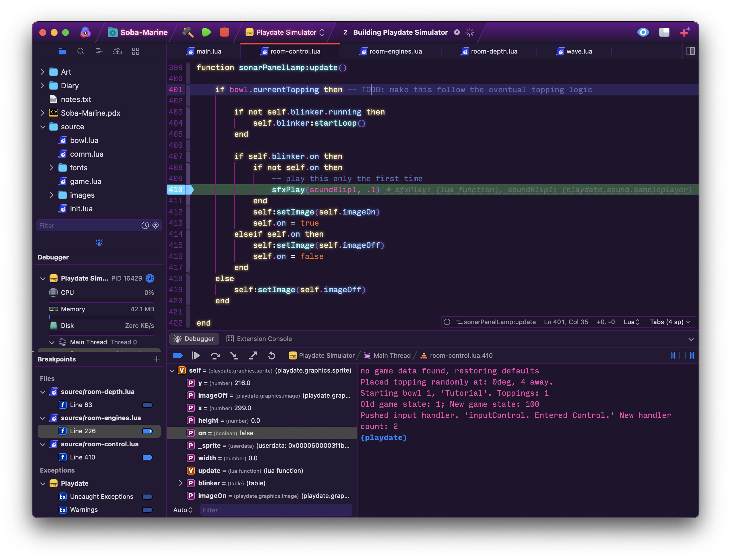Open bowl.lua in the file tree
731x560 pixels.
tap(84, 140)
